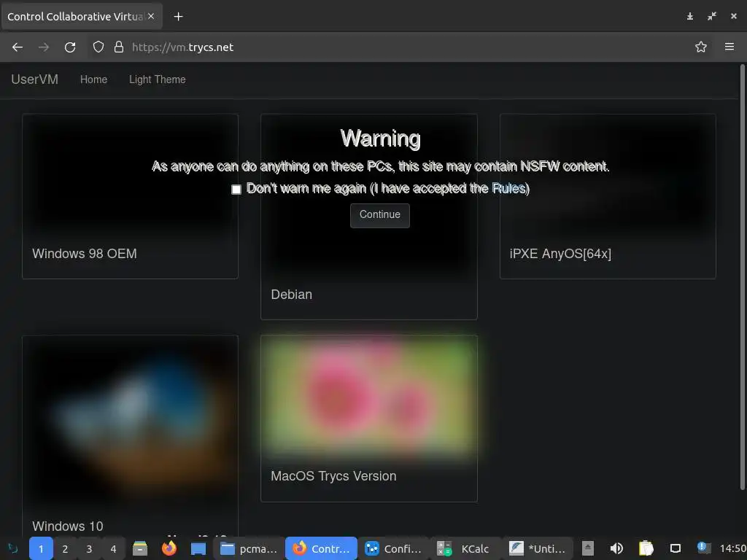Switch to the Confi... taskbar window

393,548
